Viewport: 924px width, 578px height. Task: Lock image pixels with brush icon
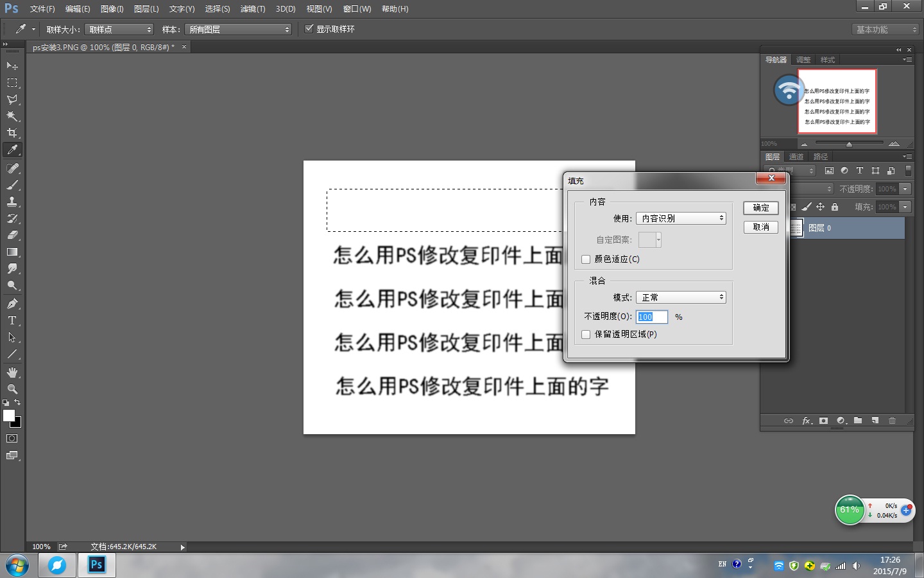point(807,207)
